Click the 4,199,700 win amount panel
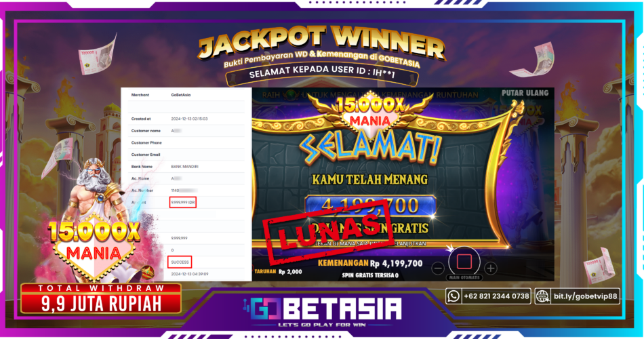Viewport: 644px width, 339px height. pos(370,205)
